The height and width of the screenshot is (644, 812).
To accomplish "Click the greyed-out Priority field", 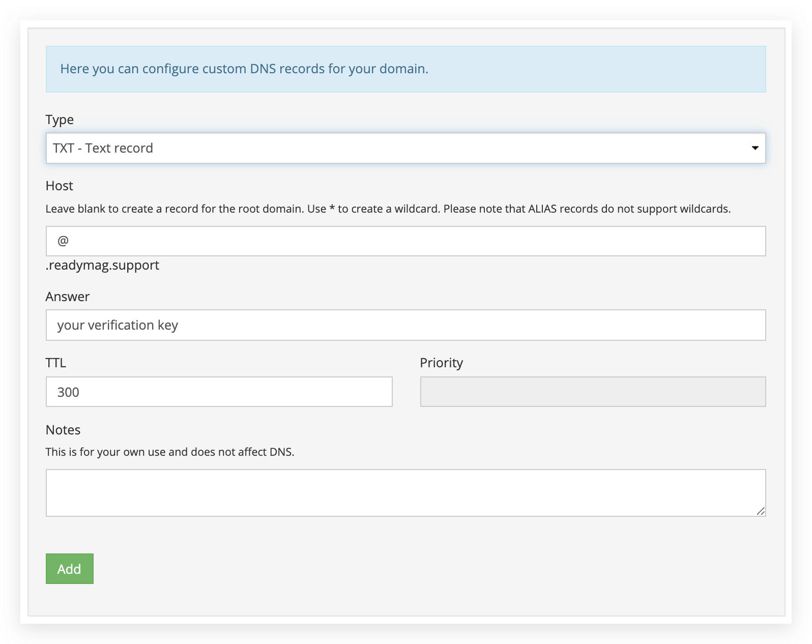I will tap(593, 392).
